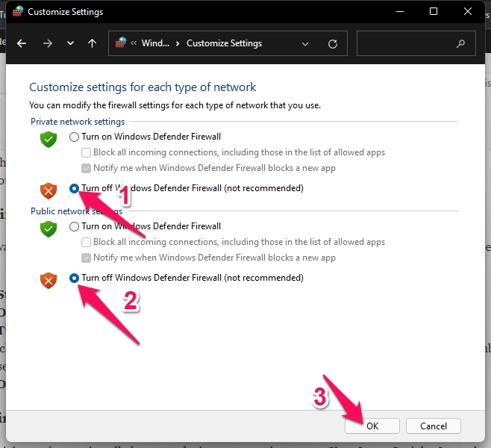Viewport: 491px width, 448px height.
Task: Check public 'Block all incoming connections' box
Action: (86, 242)
